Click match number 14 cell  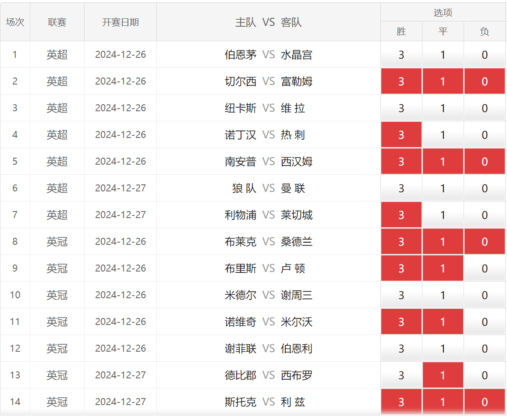coord(15,402)
